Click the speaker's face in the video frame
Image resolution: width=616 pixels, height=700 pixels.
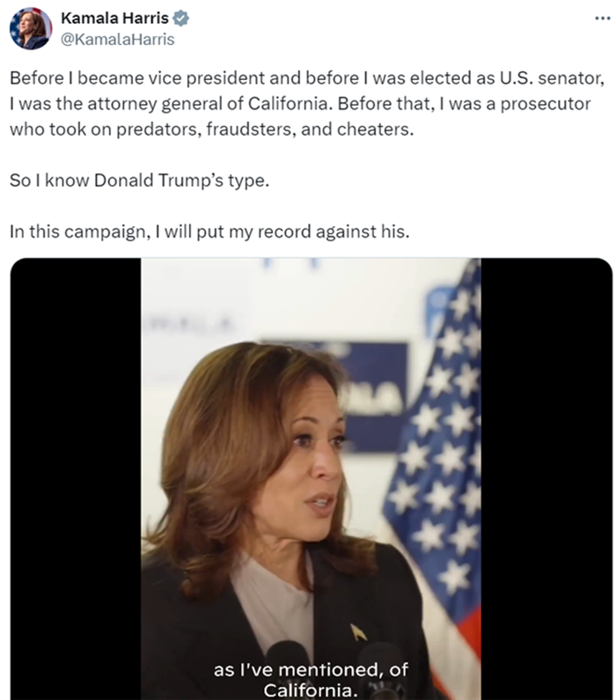308,462
